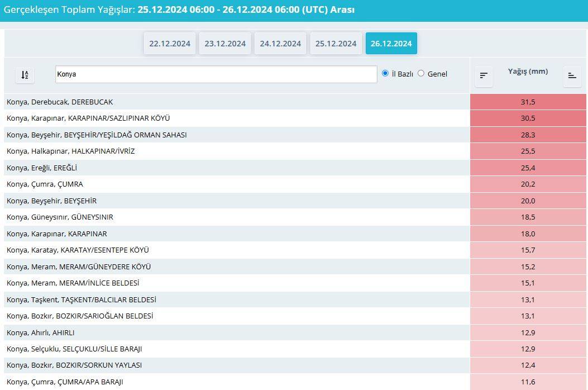The height and width of the screenshot is (390, 588).
Task: Sort precipitation ascending with right sort icon
Action: pos(572,75)
